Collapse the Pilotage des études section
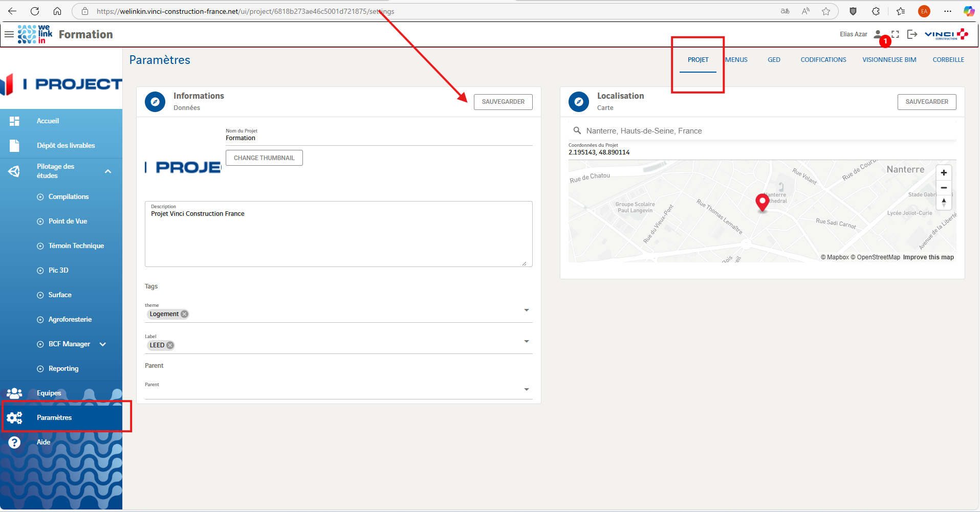The height and width of the screenshot is (512, 980). click(x=108, y=171)
